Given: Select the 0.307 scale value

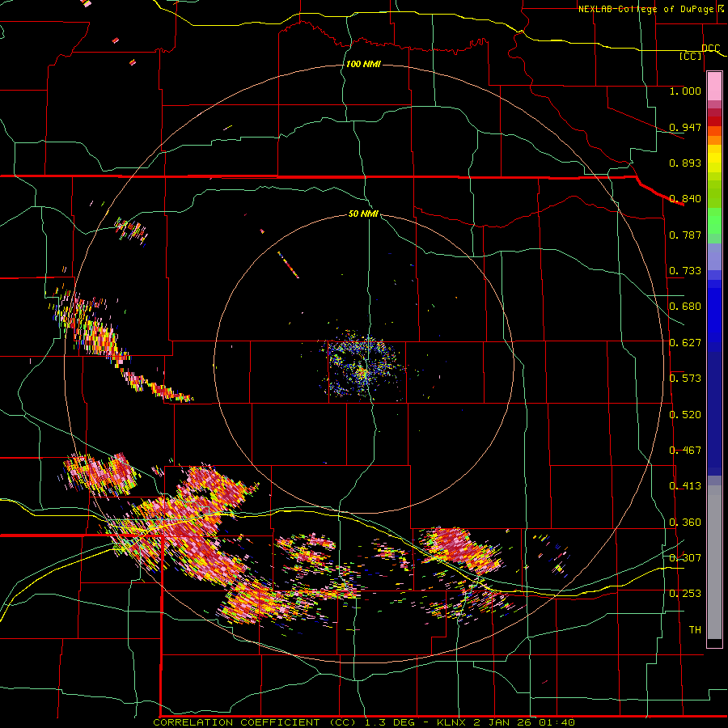Looking at the screenshot, I should (685, 558).
